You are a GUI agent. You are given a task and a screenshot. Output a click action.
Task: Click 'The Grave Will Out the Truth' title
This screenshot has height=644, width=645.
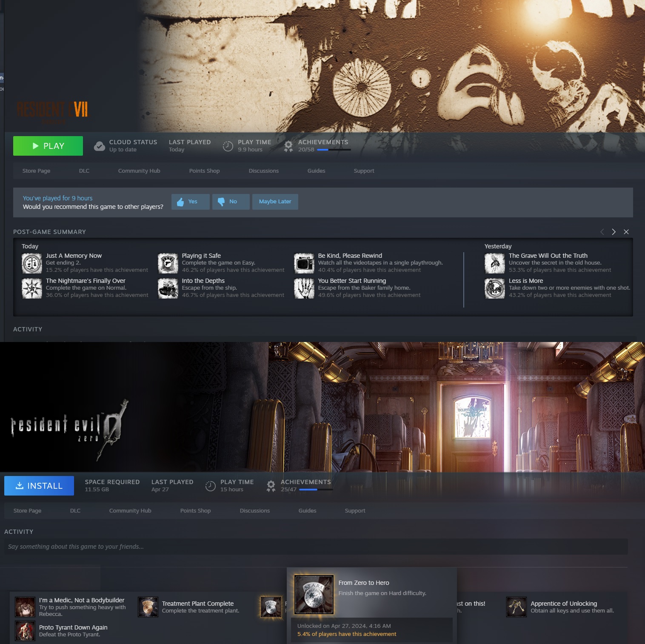click(548, 256)
